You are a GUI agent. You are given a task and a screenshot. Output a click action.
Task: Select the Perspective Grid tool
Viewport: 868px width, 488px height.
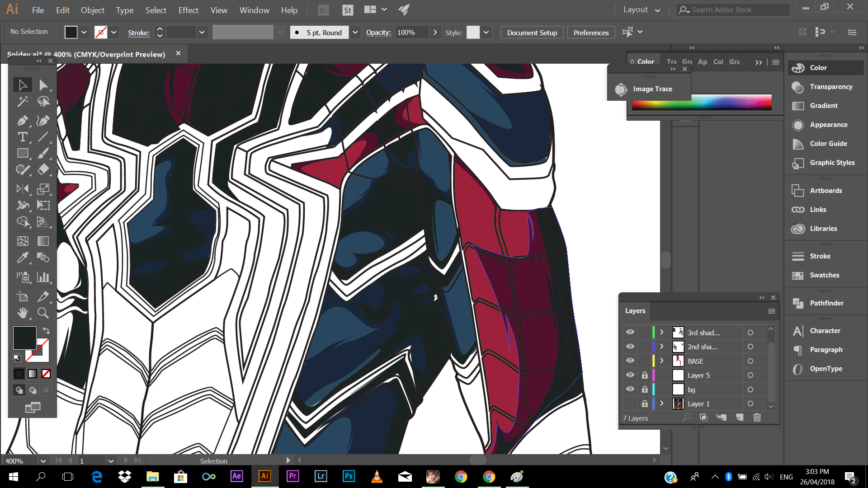click(43, 222)
